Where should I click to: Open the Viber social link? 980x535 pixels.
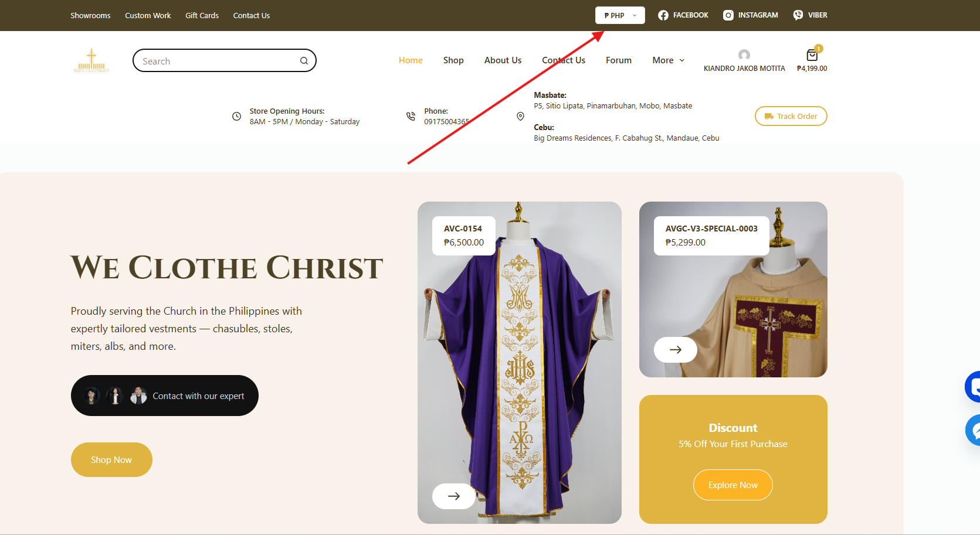tap(810, 15)
